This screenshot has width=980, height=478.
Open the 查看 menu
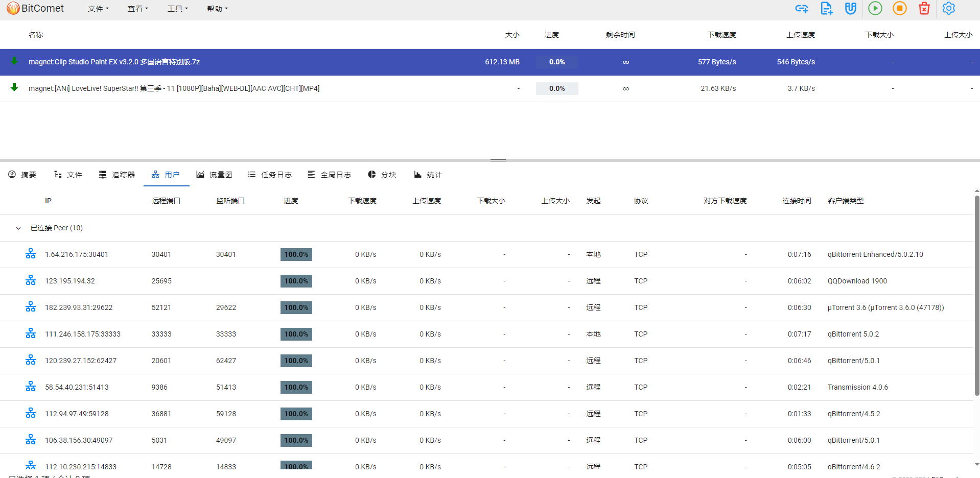coord(138,9)
